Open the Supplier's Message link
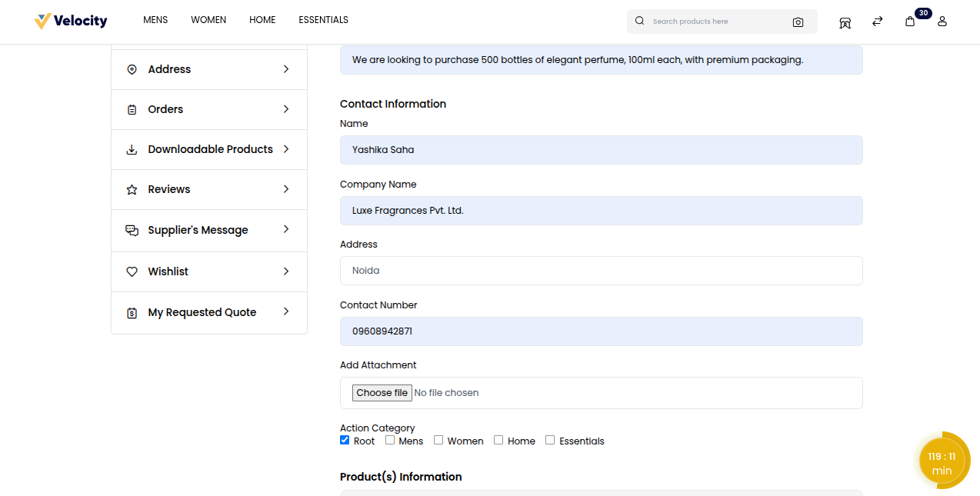Viewport: 980px width, 496px height. click(x=198, y=230)
